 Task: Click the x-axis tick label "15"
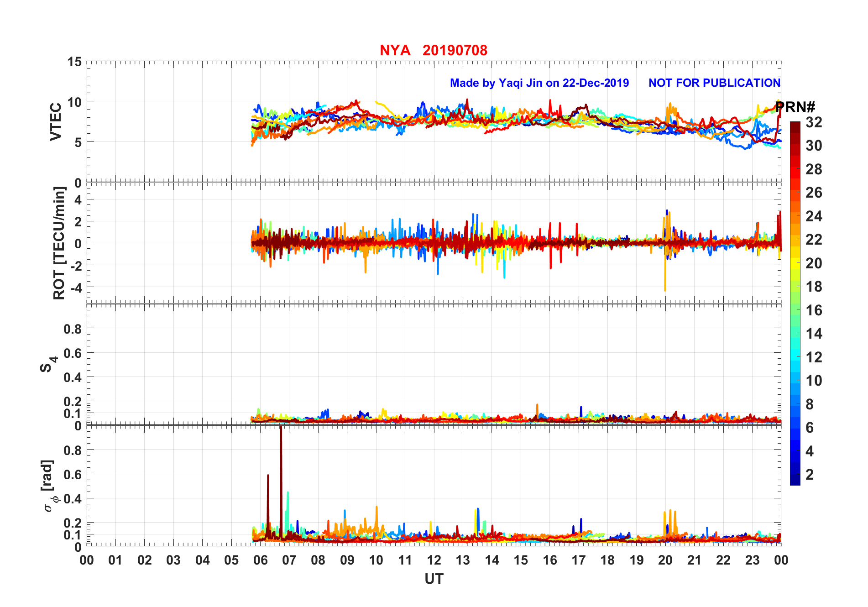pos(521,560)
